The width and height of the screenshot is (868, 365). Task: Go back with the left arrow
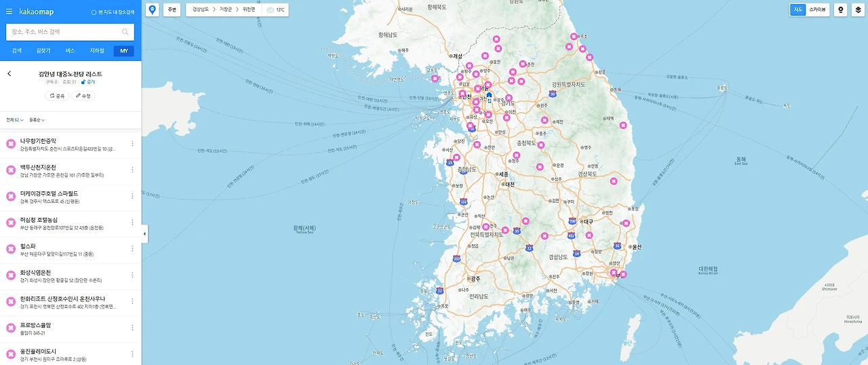click(x=9, y=74)
